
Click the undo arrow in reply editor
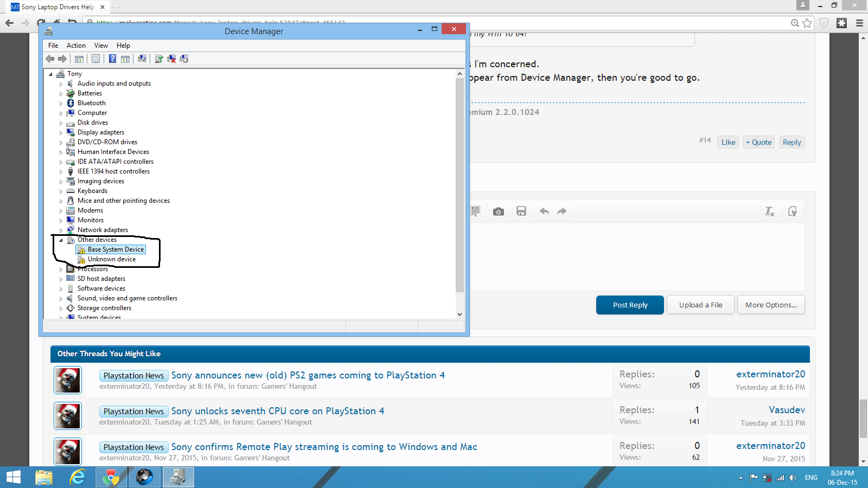coord(544,211)
